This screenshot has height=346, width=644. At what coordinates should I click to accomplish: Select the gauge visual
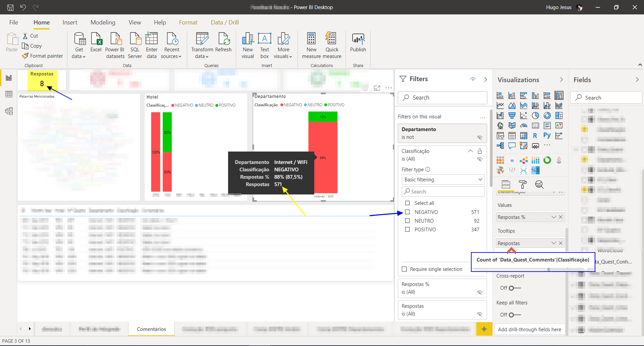tap(524, 126)
